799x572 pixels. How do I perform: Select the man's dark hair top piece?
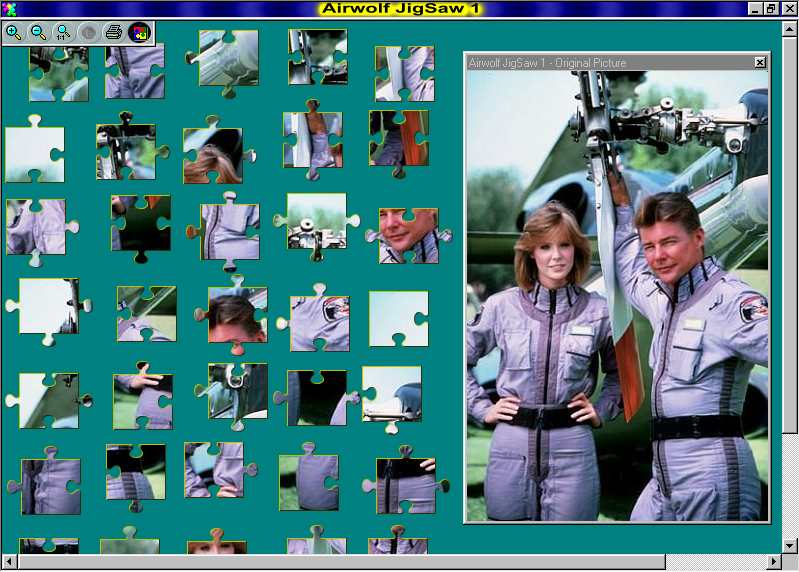[x=232, y=315]
